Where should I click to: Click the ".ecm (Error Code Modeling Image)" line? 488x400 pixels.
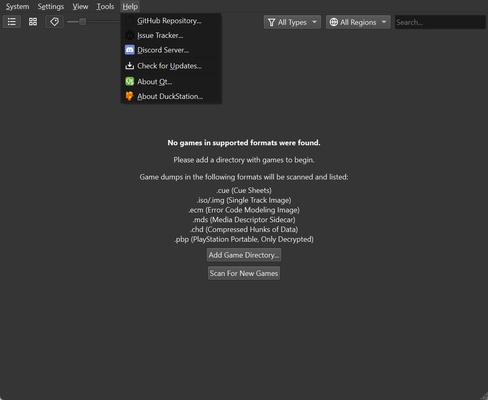pos(244,210)
